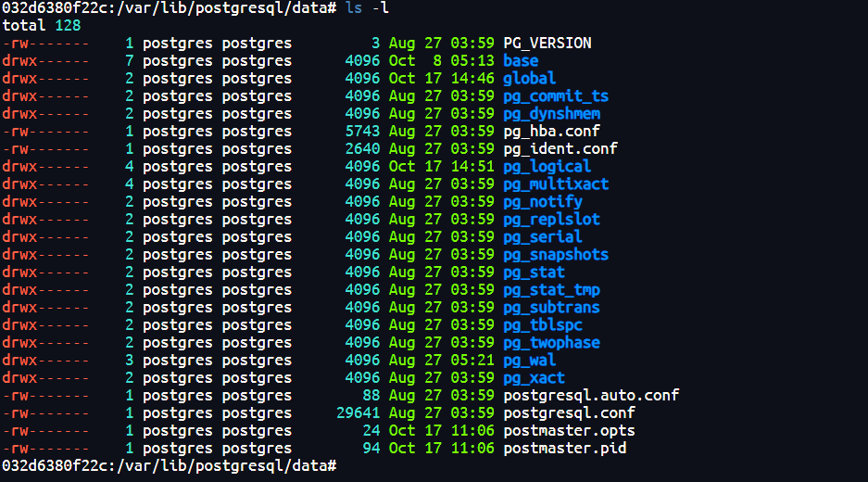Click link count 3 on pg_wal row
The width and height of the screenshot is (868, 482).
130,361
